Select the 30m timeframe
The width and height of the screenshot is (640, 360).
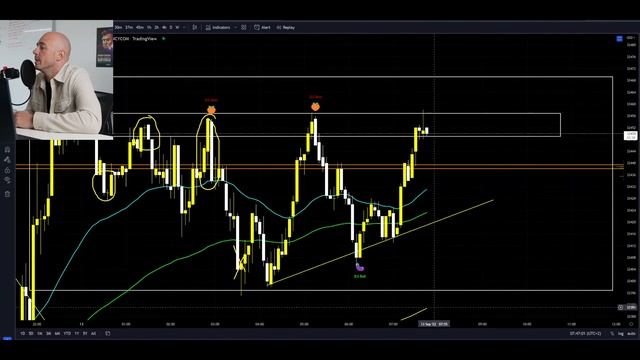click(x=118, y=27)
